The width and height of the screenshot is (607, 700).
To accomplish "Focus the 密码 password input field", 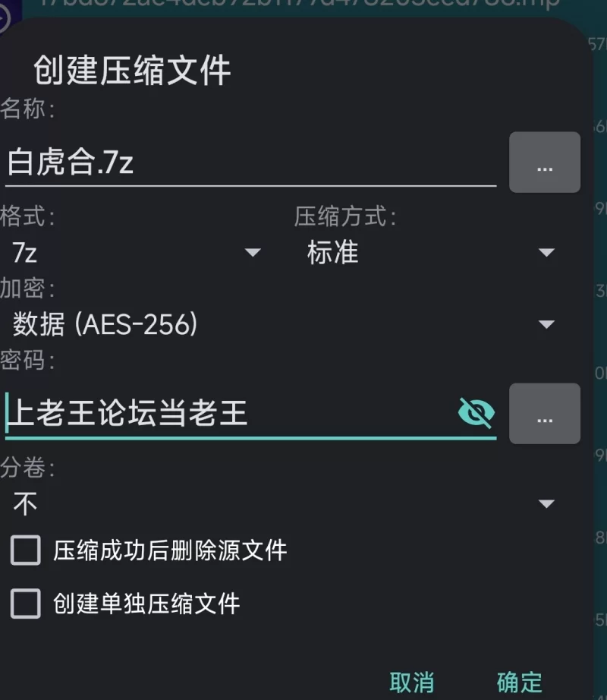I will 228,414.
